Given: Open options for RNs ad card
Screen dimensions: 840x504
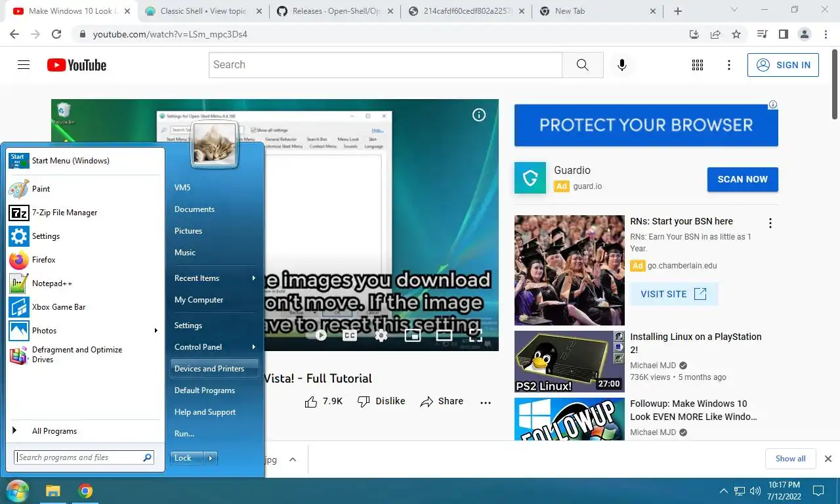Looking at the screenshot, I should pos(770,223).
